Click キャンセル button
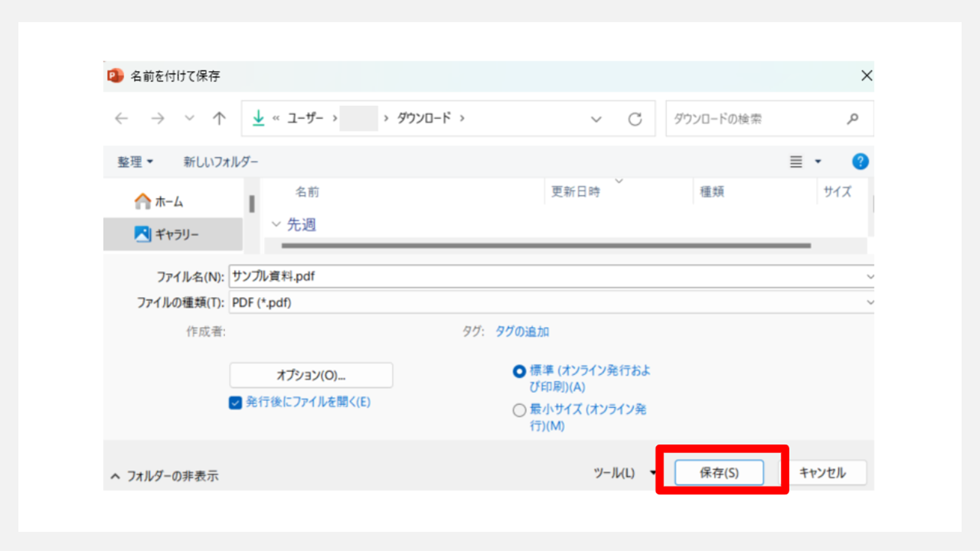 coord(822,473)
